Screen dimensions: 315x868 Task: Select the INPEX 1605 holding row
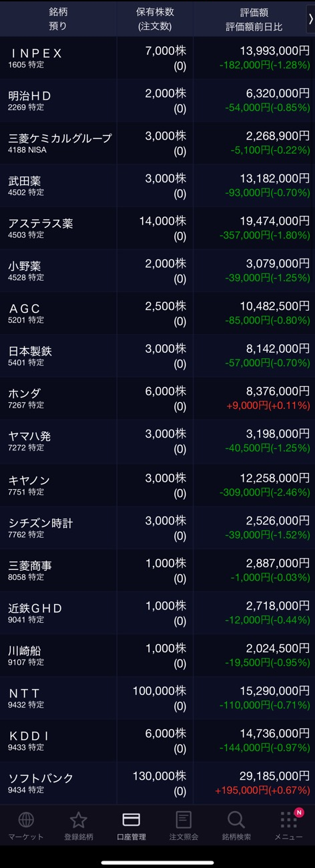pos(157,58)
